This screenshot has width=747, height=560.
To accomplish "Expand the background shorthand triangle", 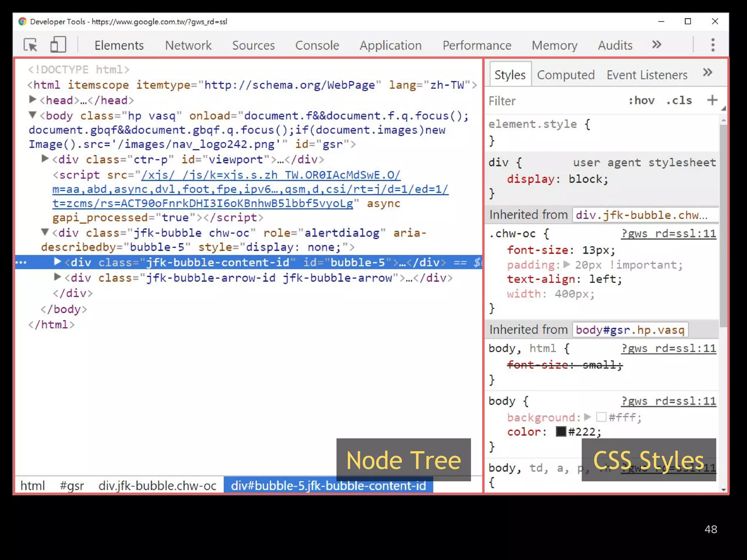I will pos(587,417).
